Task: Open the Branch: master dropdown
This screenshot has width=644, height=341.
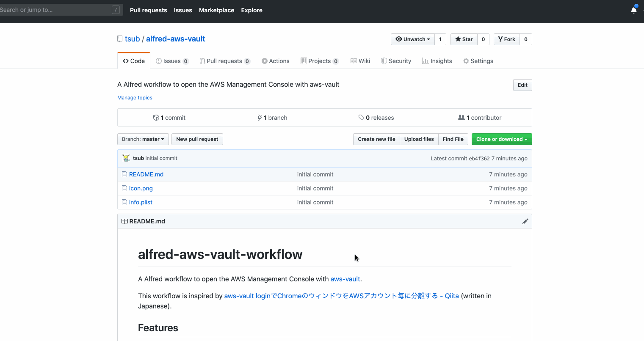Action: click(143, 139)
